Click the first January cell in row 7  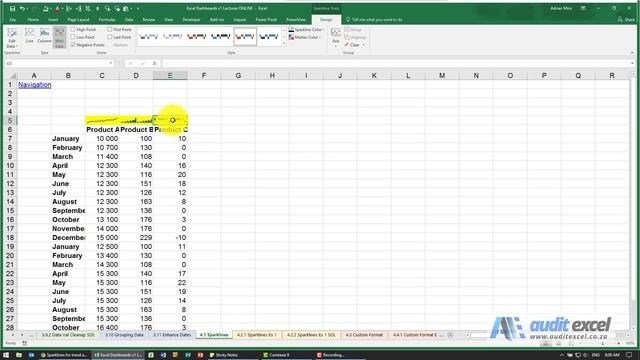click(x=68, y=138)
